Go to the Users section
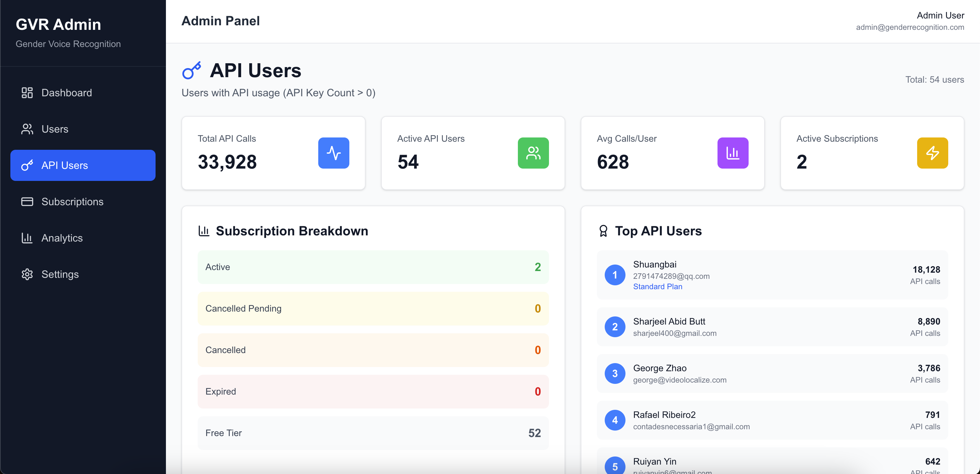The image size is (980, 474). pyautogui.click(x=54, y=129)
